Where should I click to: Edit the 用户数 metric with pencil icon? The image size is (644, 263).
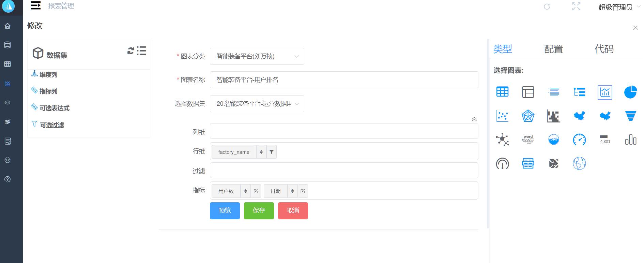coord(256,191)
